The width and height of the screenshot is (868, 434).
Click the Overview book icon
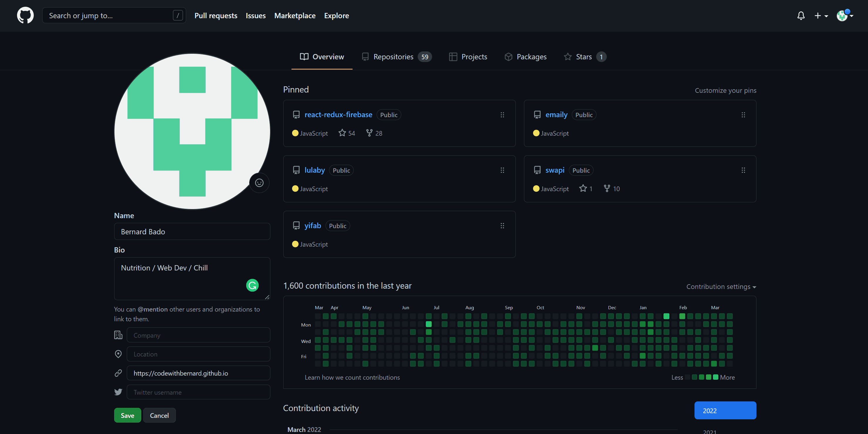(x=304, y=57)
